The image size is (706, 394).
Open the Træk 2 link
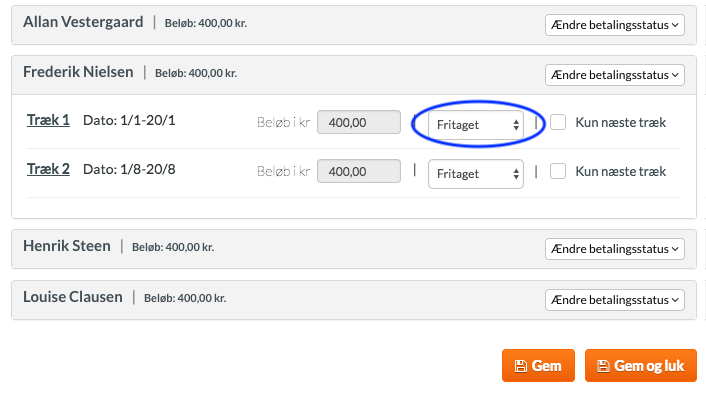[48, 169]
